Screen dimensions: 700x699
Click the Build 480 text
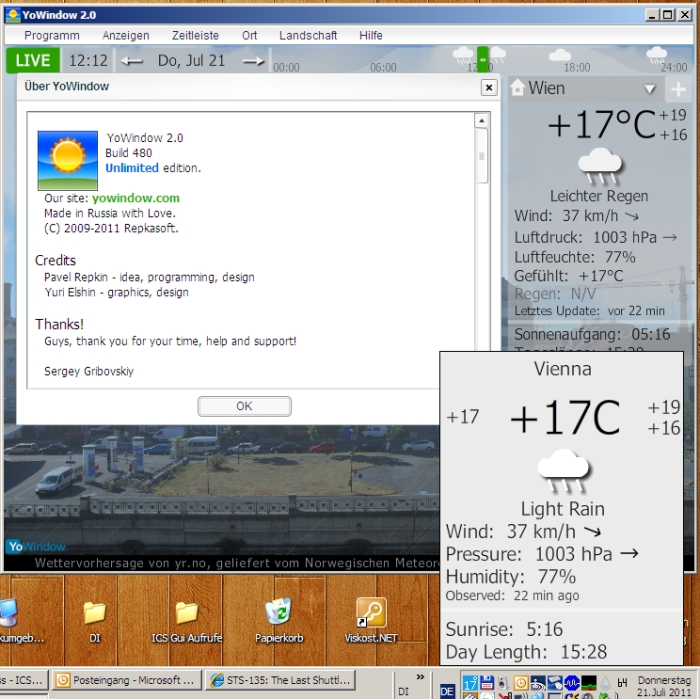tap(129, 153)
